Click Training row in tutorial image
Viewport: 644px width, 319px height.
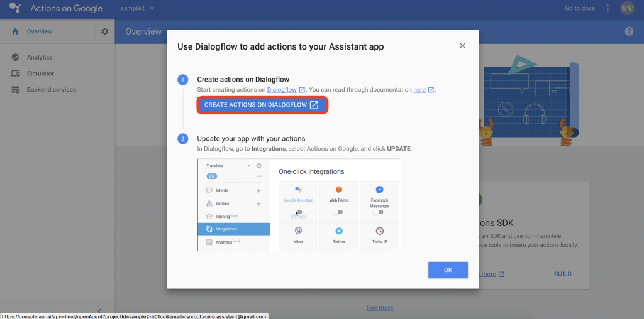[x=234, y=216]
